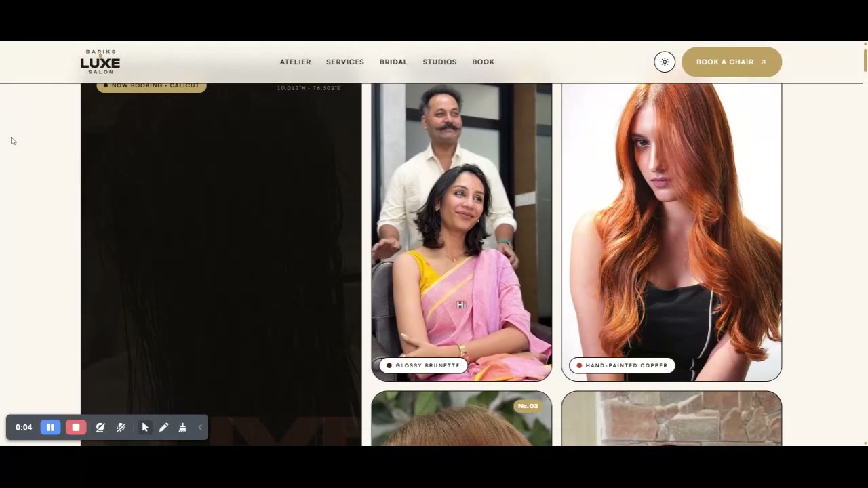Click the Book a Chair button
Screen dimensions: 868x488
coord(732,62)
